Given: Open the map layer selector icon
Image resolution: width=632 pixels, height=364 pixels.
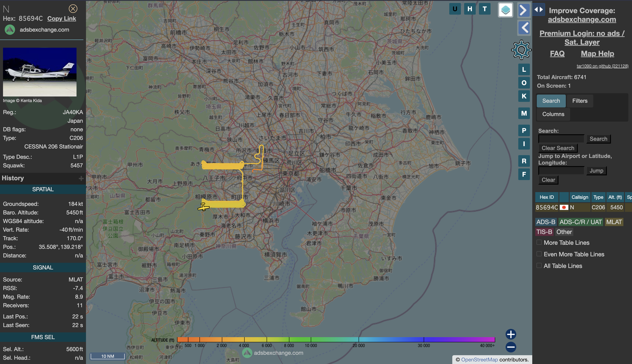Looking at the screenshot, I should coord(505,10).
